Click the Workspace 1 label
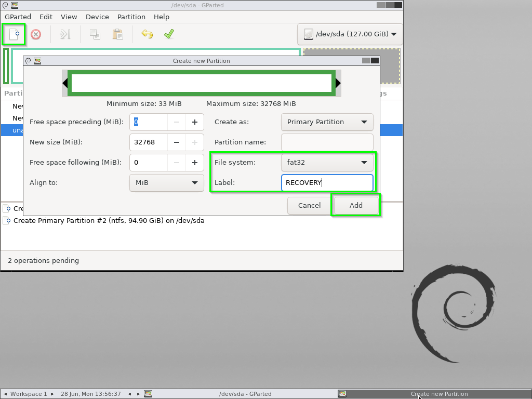 [x=29, y=394]
